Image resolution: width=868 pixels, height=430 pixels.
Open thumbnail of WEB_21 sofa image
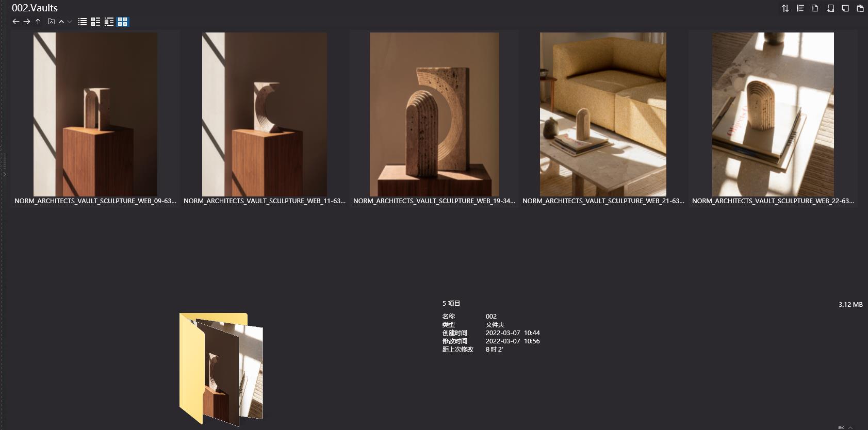coord(603,114)
